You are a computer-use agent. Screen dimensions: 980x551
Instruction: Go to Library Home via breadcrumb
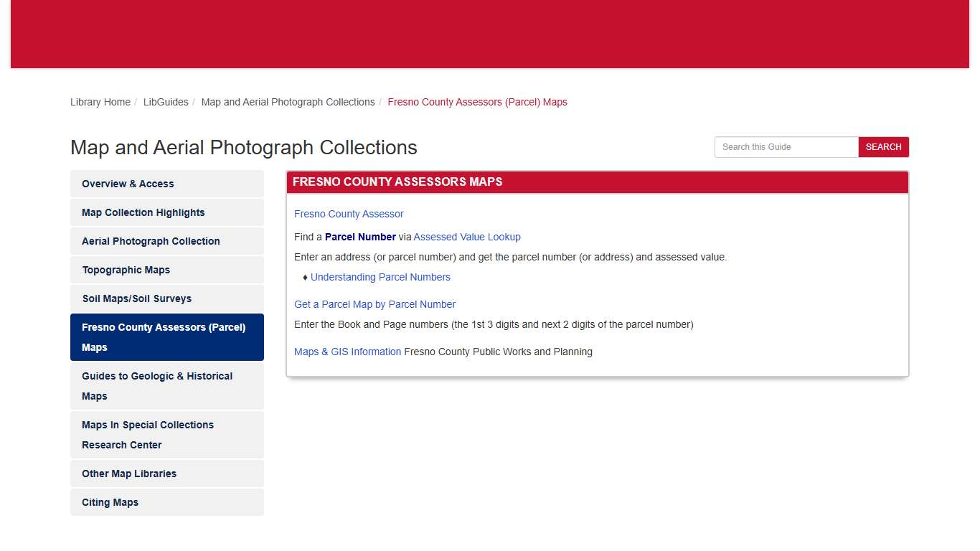coord(100,102)
